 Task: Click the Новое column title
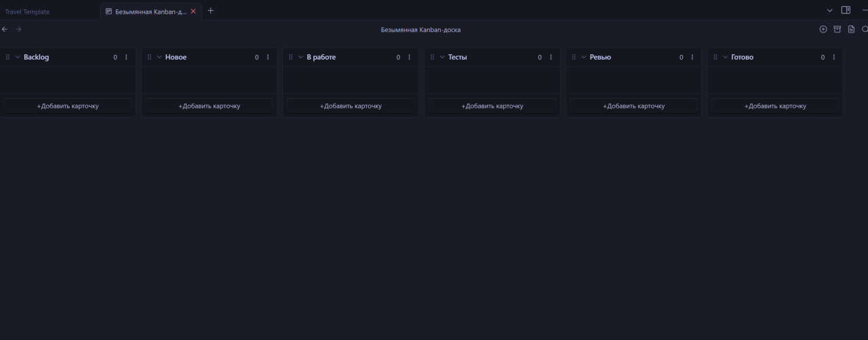[x=176, y=58]
